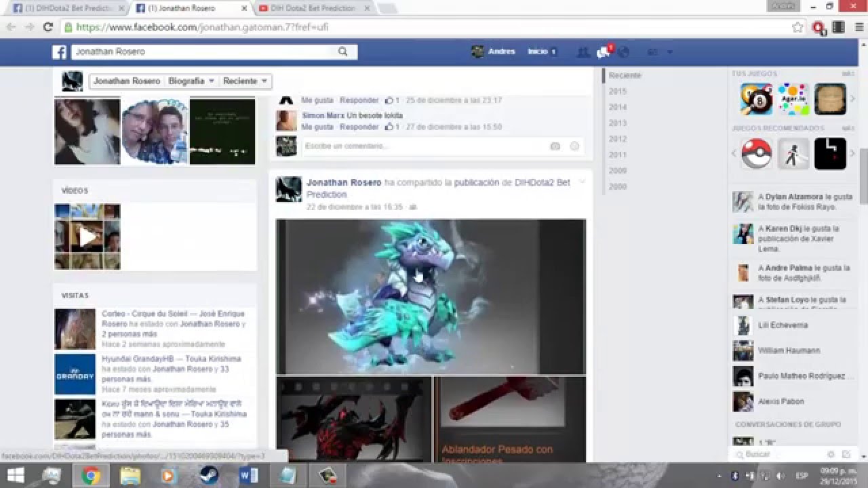Go to Inicio home link
The width and height of the screenshot is (868, 488).
coord(538,52)
